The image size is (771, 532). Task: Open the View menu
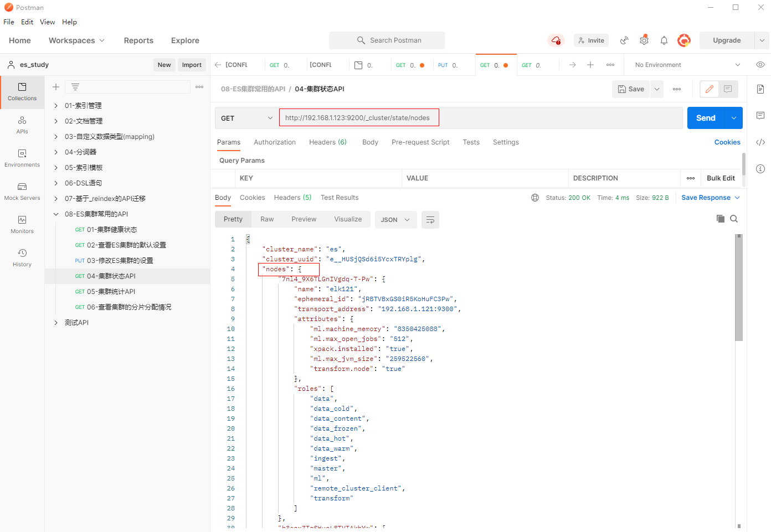(47, 22)
